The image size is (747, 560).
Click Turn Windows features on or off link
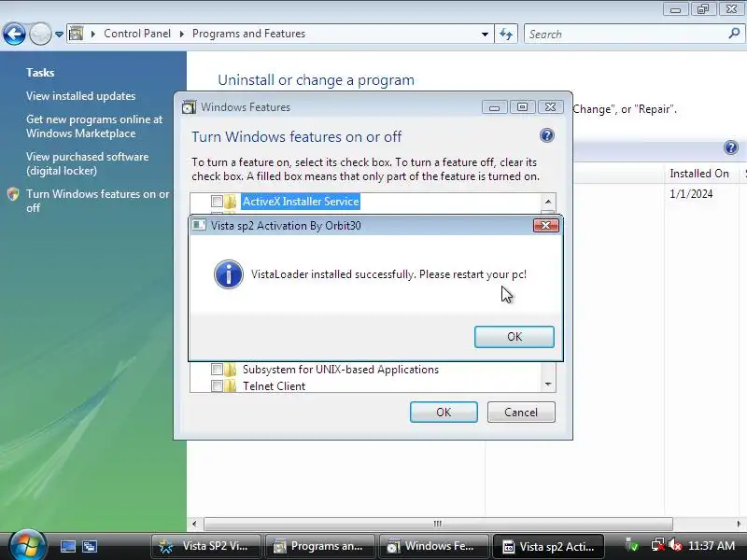tap(98, 201)
